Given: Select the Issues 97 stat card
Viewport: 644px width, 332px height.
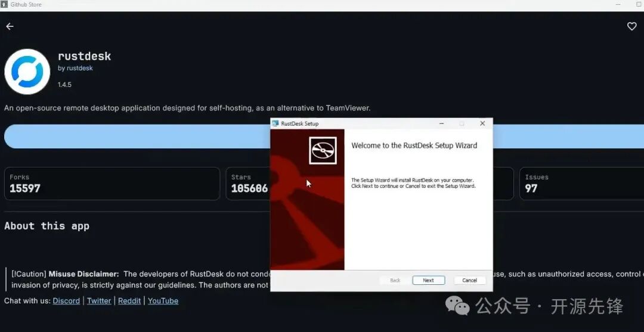Looking at the screenshot, I should tap(581, 184).
